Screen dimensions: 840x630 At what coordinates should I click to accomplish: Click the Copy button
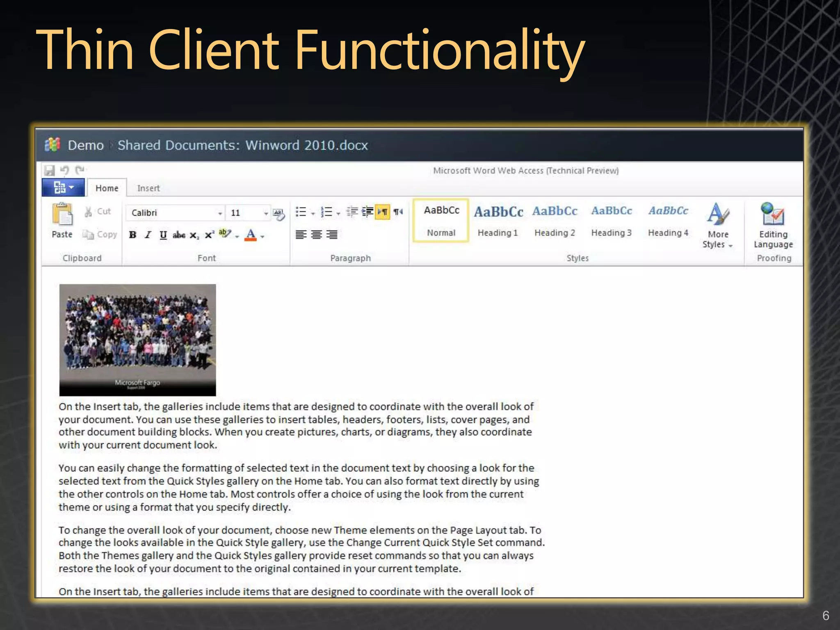coord(100,235)
